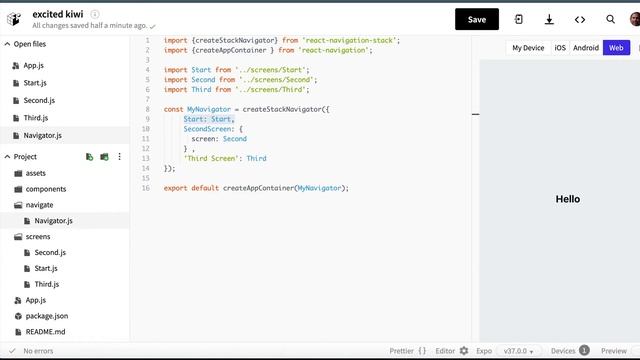This screenshot has height=360, width=640.
Task: Click the components folder icon
Action: pyautogui.click(x=18, y=189)
